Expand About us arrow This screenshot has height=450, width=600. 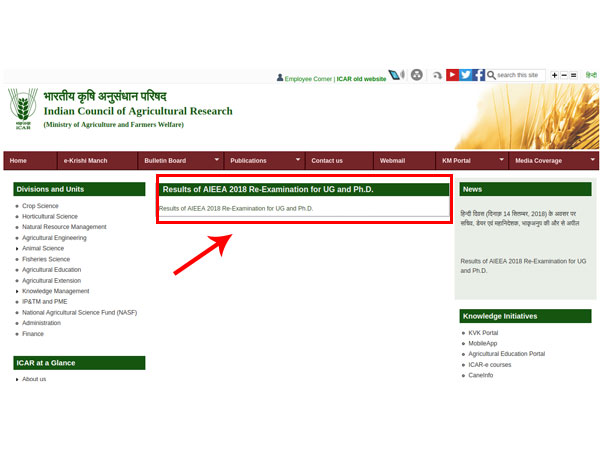(x=17, y=380)
